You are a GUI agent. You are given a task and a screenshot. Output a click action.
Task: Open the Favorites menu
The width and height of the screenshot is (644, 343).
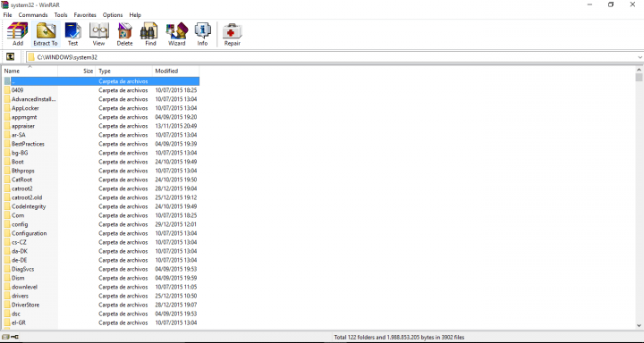[85, 15]
